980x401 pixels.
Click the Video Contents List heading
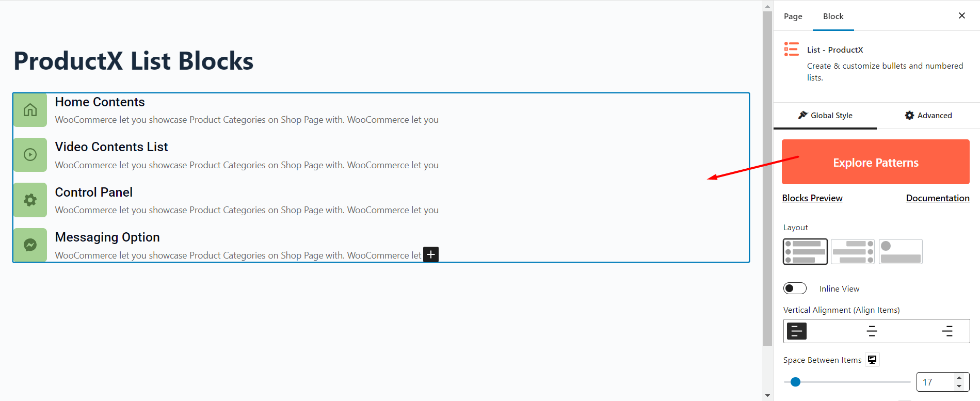pos(111,147)
